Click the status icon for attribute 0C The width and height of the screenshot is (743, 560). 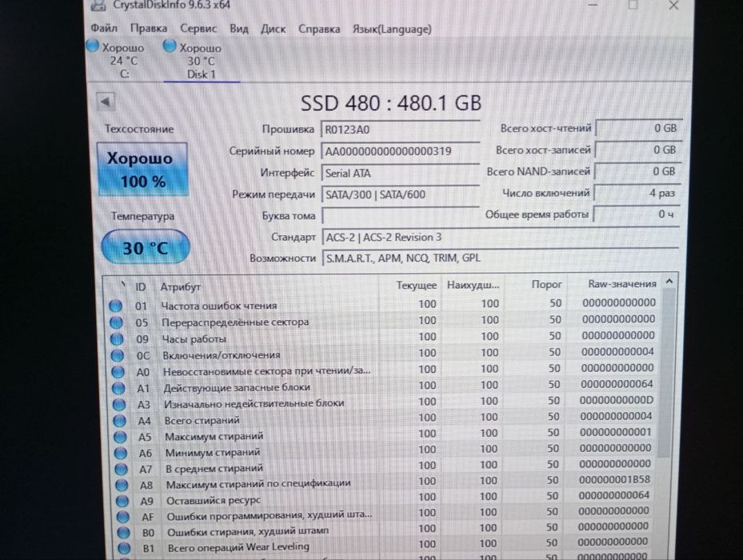(x=117, y=356)
